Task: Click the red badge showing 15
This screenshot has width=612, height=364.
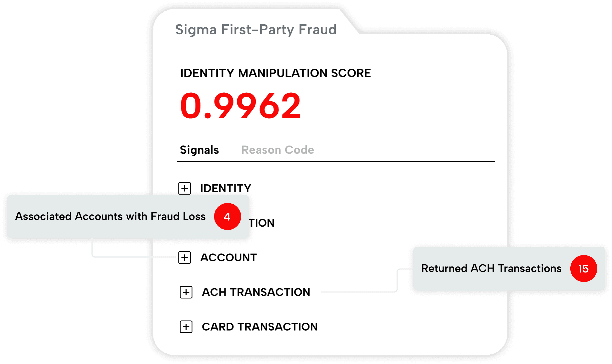Action: click(x=584, y=269)
